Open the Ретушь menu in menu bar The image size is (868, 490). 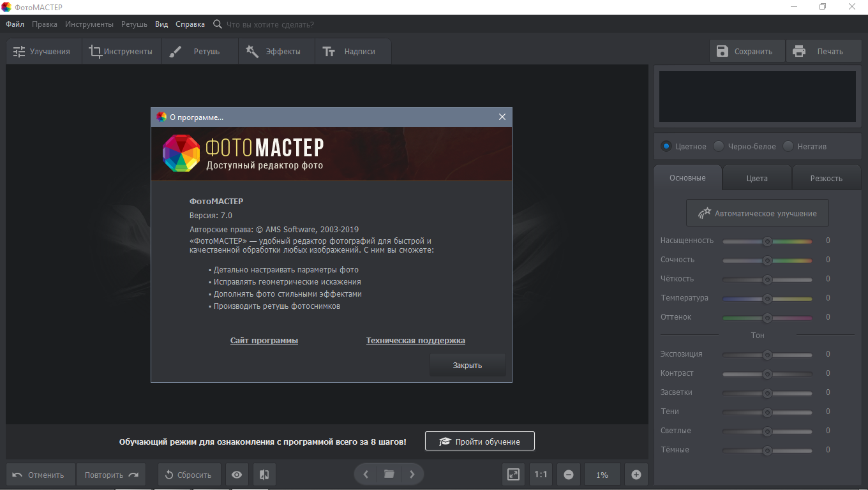click(134, 24)
